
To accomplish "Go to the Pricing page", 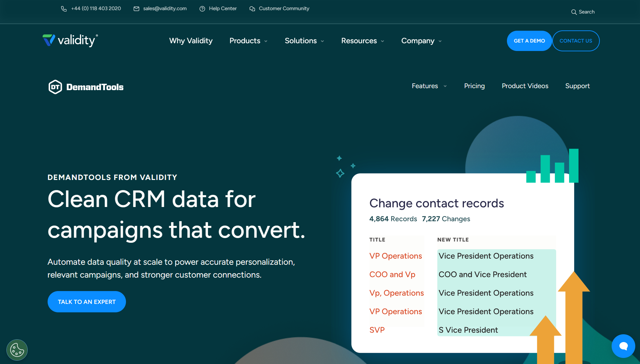I will click(x=474, y=86).
